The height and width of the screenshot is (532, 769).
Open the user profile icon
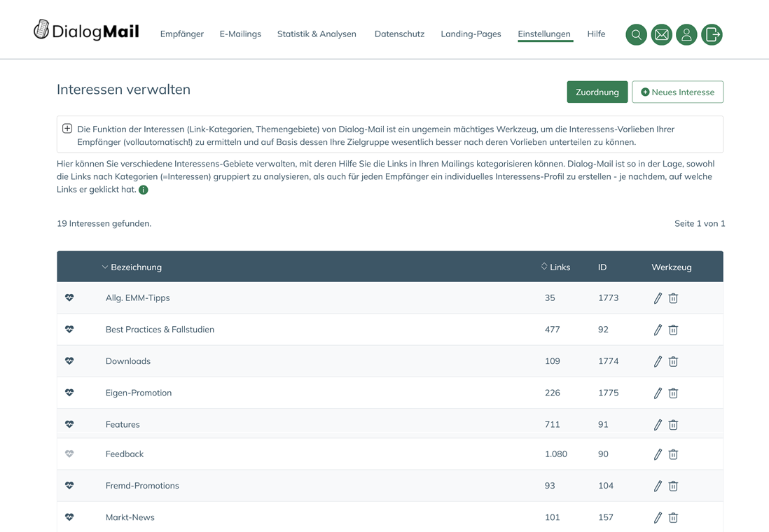click(x=686, y=34)
